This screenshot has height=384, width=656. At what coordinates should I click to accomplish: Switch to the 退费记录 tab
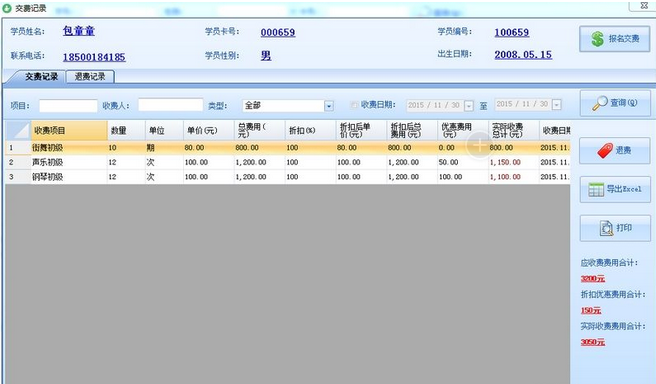(90, 77)
